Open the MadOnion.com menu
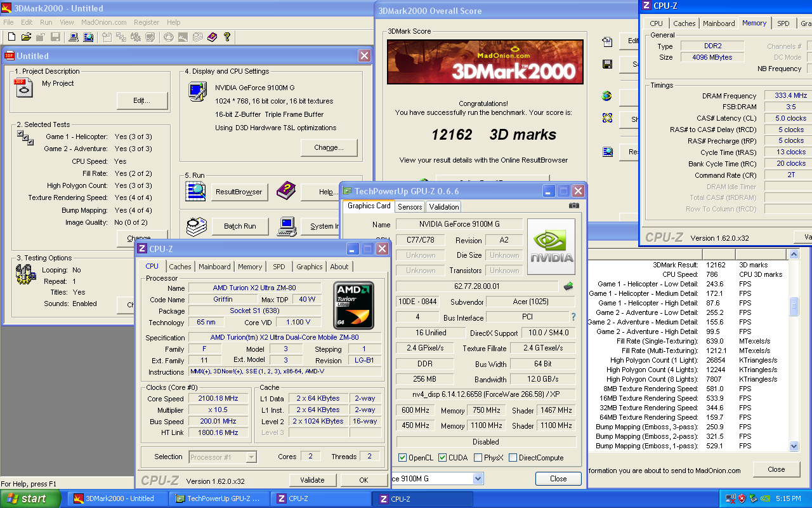The height and width of the screenshot is (508, 812). click(x=104, y=22)
